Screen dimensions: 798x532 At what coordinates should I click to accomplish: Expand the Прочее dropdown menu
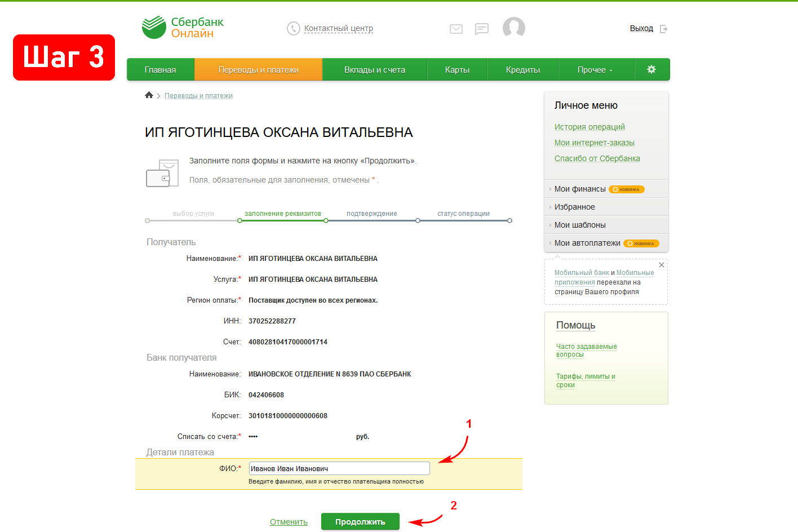[x=595, y=70]
